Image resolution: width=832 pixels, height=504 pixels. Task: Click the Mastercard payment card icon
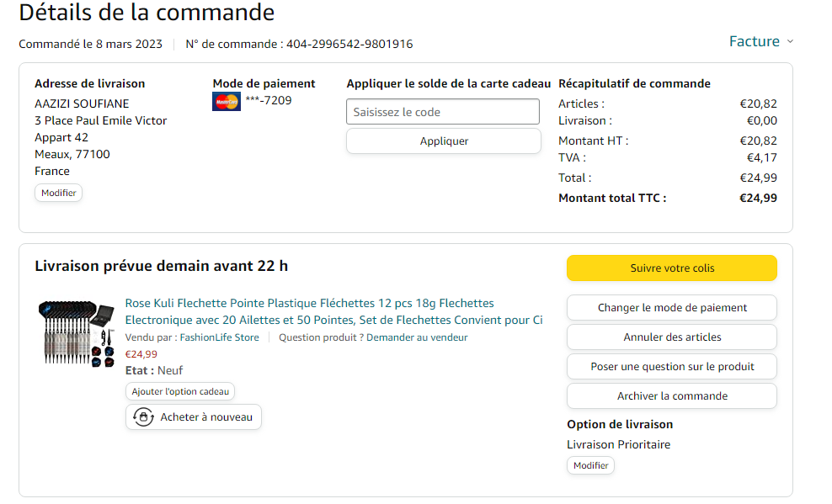(x=227, y=102)
